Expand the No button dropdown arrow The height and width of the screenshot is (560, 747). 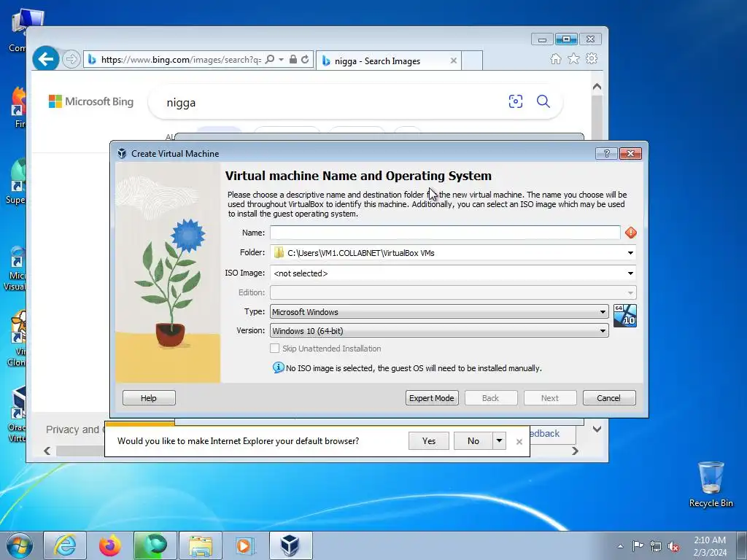click(499, 441)
